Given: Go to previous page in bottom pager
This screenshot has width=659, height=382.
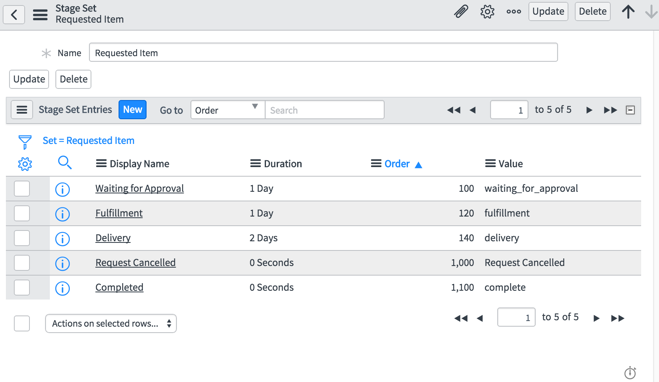Looking at the screenshot, I should pyautogui.click(x=480, y=318).
